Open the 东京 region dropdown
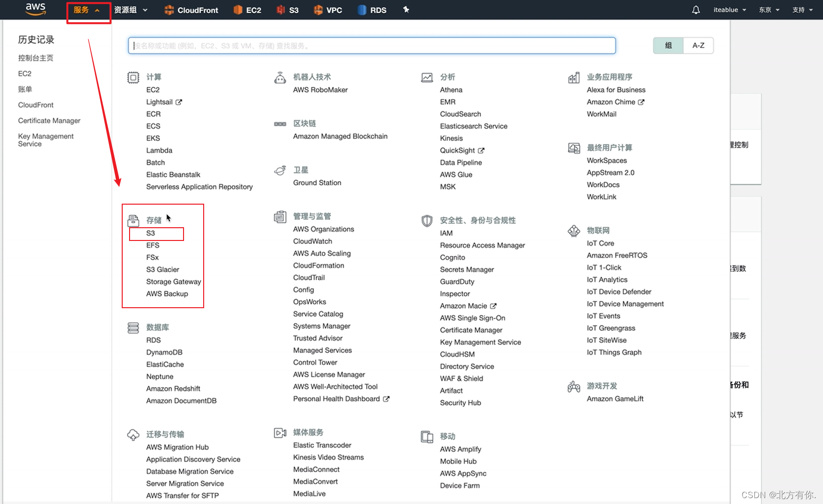823x504 pixels. (x=769, y=10)
